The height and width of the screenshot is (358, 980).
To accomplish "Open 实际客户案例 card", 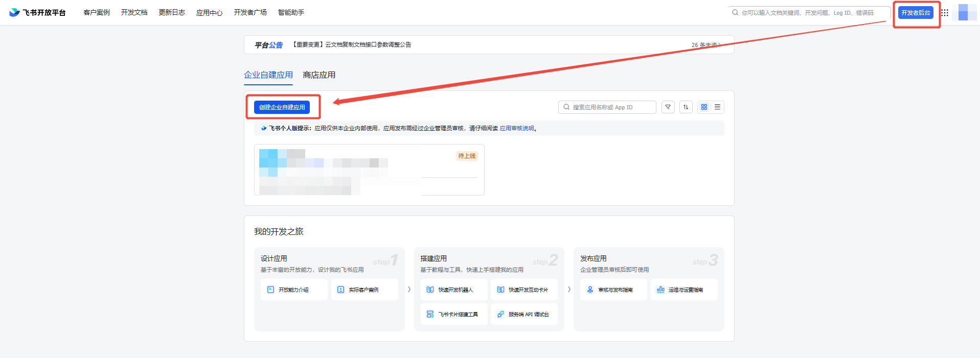I will tap(364, 290).
